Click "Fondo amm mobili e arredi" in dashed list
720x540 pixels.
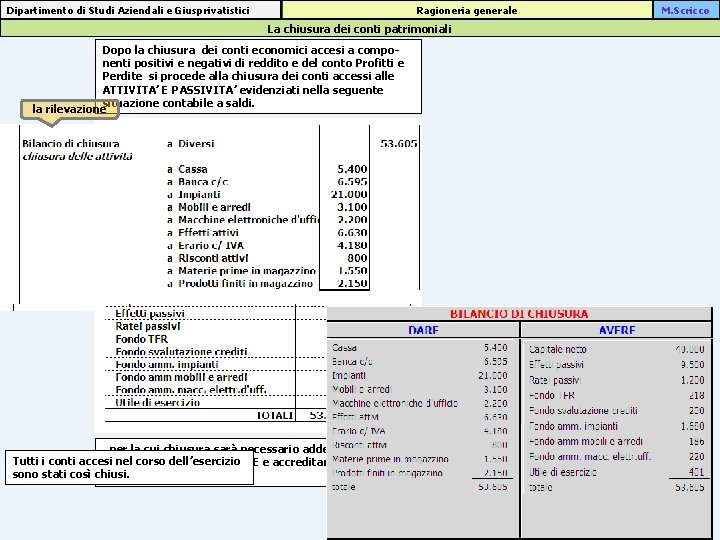(x=181, y=377)
